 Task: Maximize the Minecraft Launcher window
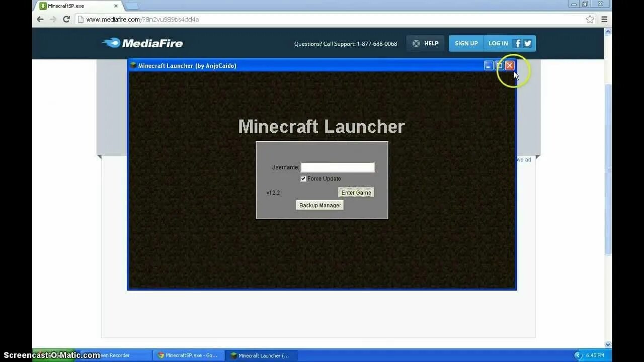coord(499,65)
